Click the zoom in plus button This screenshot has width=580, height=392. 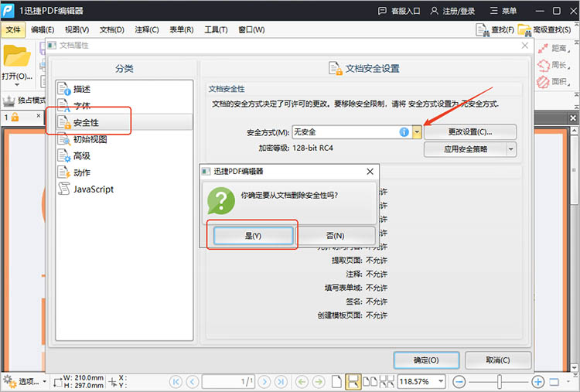pyautogui.click(x=537, y=381)
